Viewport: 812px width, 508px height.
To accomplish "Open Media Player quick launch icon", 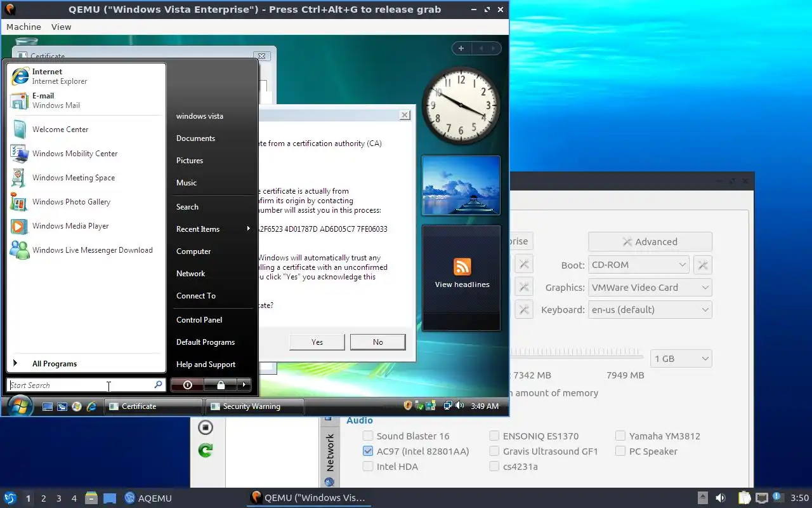I will pyautogui.click(x=77, y=406).
